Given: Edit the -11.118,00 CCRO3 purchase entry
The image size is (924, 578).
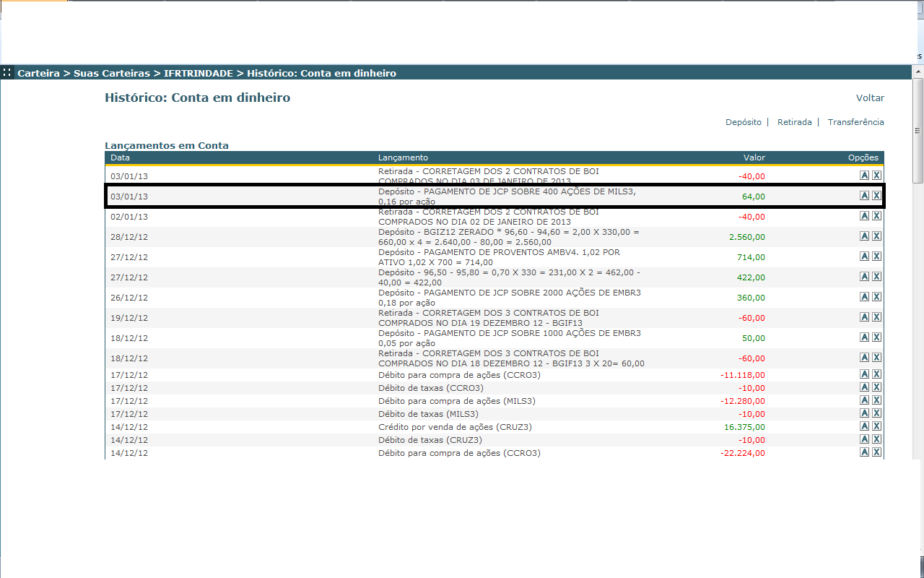Looking at the screenshot, I should [864, 374].
